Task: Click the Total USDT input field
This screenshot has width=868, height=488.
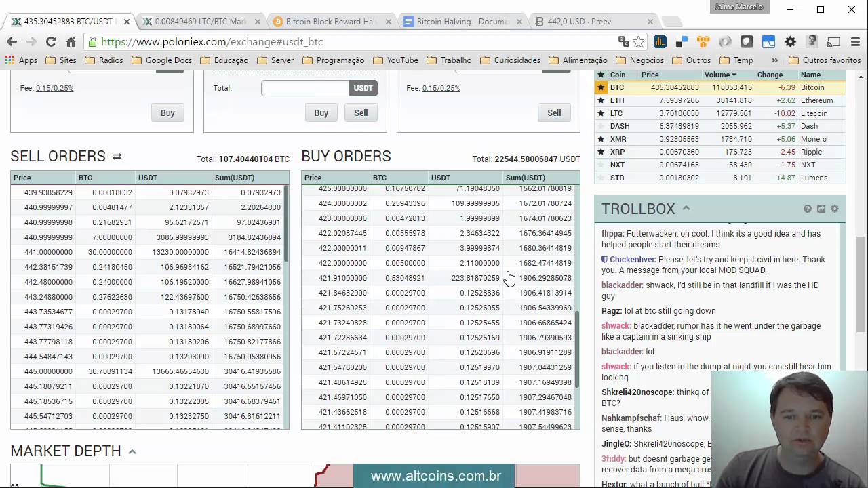Action: click(305, 88)
